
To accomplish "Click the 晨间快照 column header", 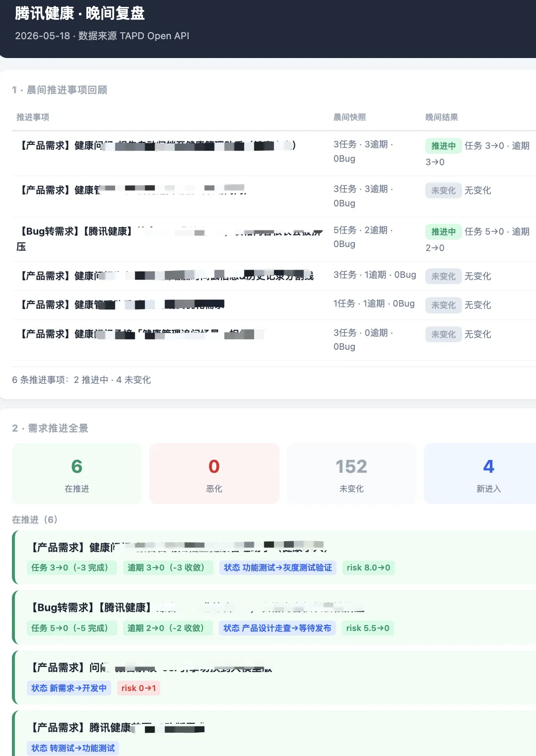I will coord(349,117).
